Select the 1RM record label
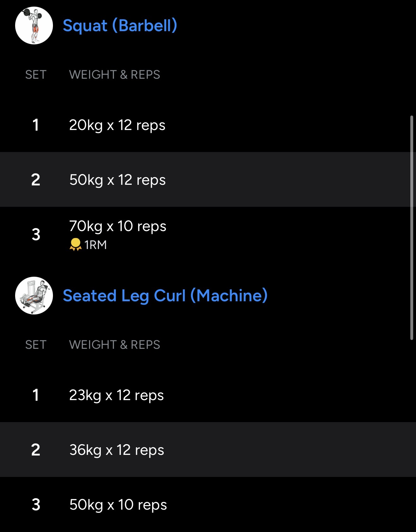416x532 pixels. 95,245
